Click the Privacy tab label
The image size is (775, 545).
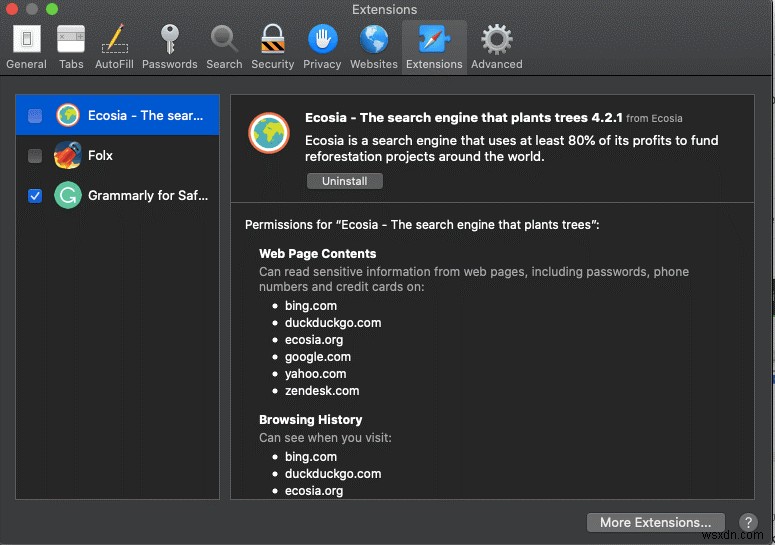click(x=322, y=64)
